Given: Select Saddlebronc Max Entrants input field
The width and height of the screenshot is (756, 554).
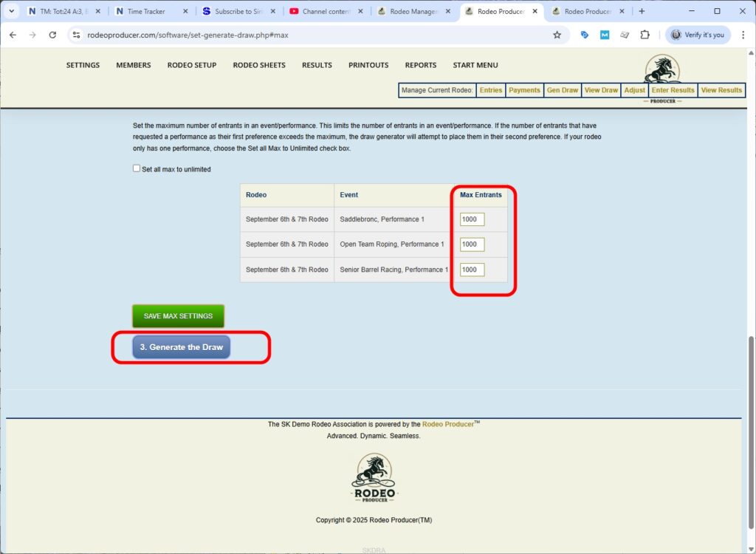Looking at the screenshot, I should pos(472,219).
